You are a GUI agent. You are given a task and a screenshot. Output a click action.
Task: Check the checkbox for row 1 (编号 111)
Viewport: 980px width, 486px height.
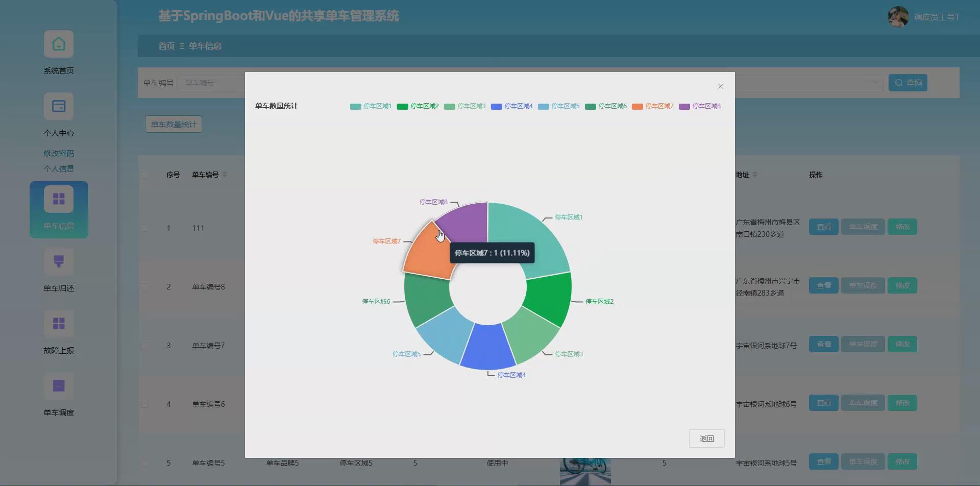click(x=145, y=228)
